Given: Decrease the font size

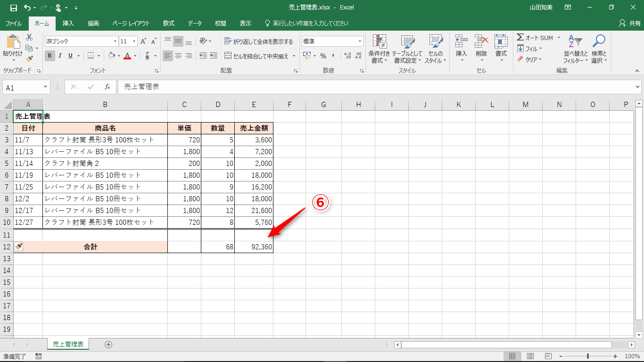Looking at the screenshot, I should pos(154,41).
